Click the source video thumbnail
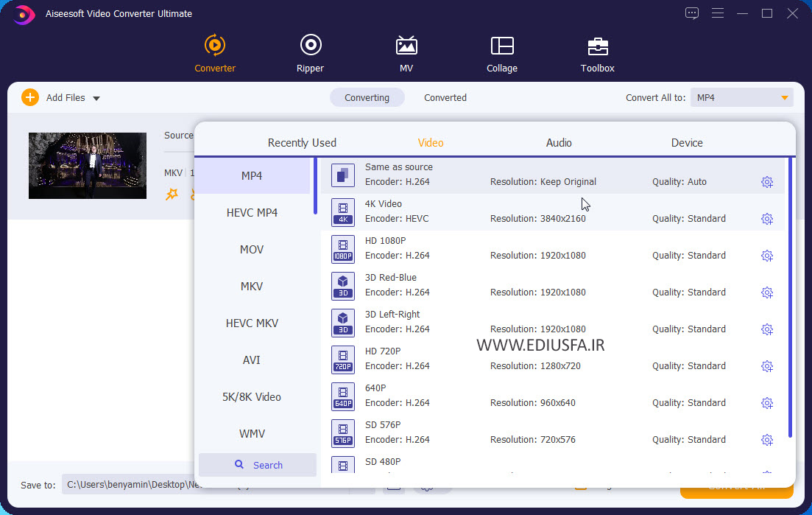812x515 pixels. [88, 166]
